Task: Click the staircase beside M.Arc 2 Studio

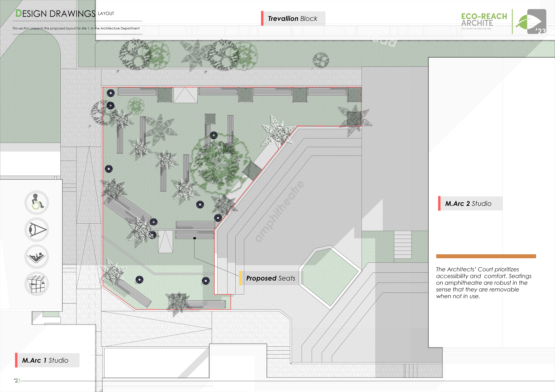Action: 403,245
